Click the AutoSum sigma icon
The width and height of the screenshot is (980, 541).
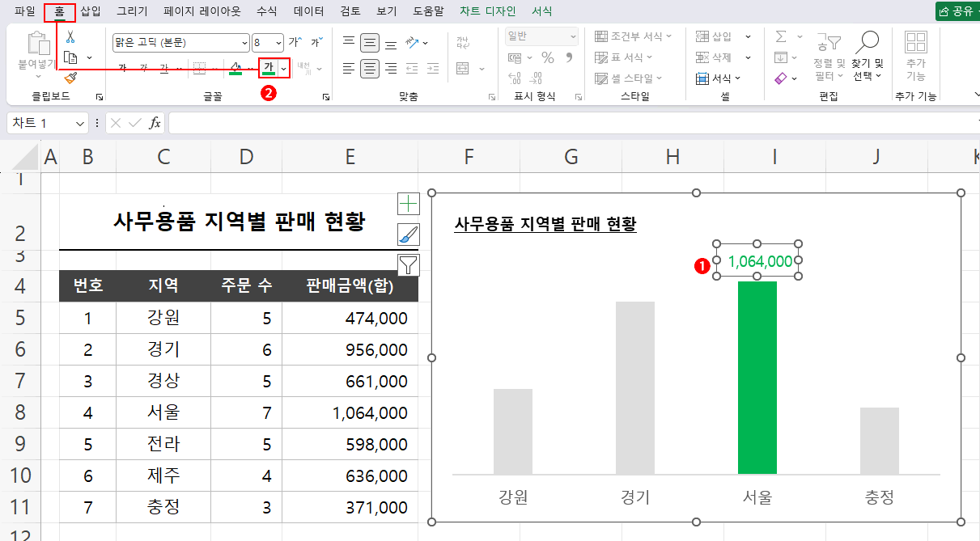[781, 37]
